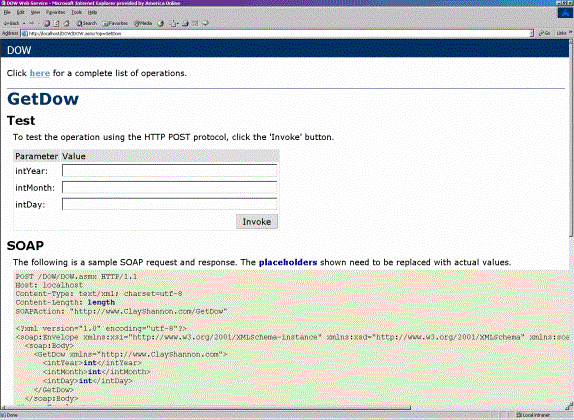Click the intMonth value field
Image resolution: width=574 pixels, height=420 pixels.
click(169, 187)
